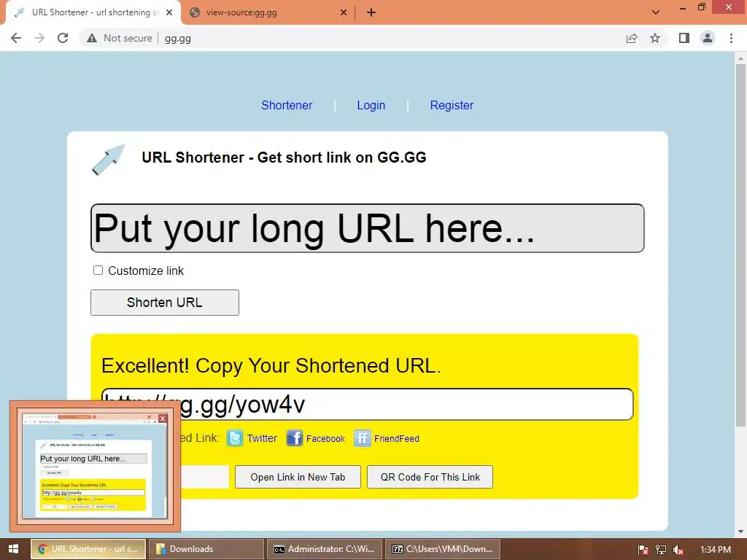Click the FriendFeed share icon

point(362,437)
